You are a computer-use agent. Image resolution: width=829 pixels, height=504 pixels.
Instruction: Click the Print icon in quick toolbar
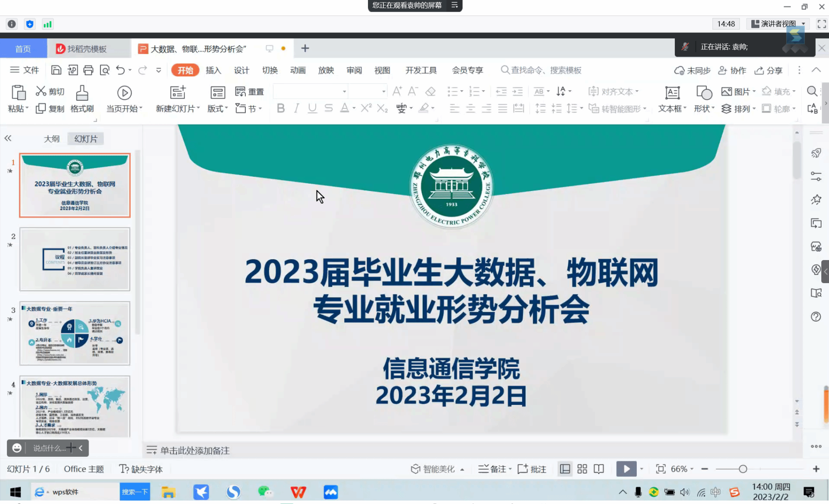coord(88,70)
